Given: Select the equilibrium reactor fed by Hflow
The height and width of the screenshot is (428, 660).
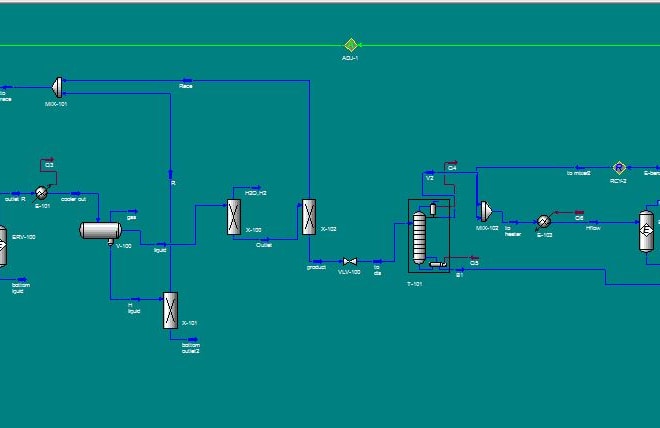Looking at the screenshot, I should (x=646, y=231).
